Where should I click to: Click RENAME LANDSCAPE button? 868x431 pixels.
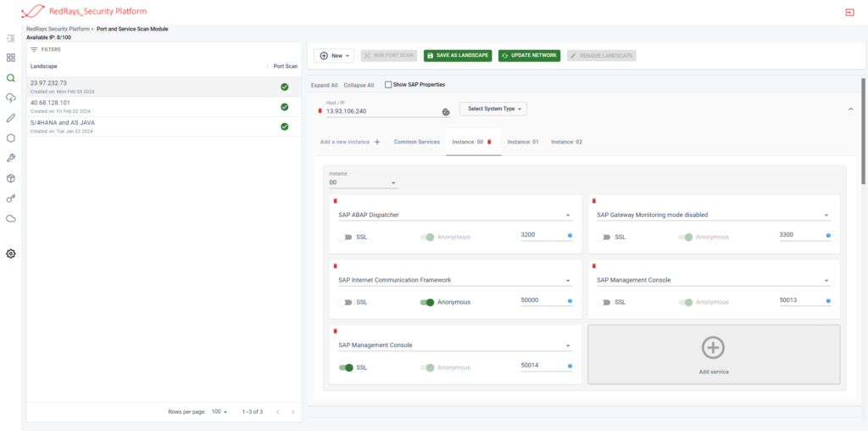(602, 56)
